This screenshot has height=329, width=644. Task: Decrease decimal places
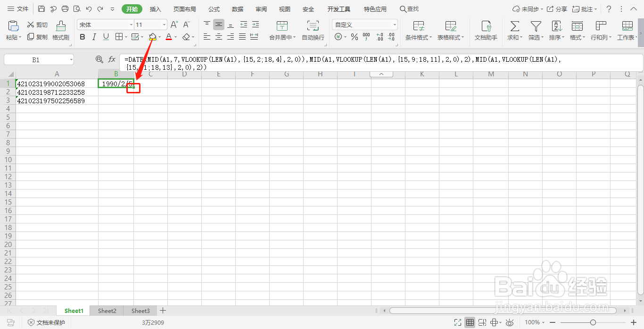click(390, 37)
